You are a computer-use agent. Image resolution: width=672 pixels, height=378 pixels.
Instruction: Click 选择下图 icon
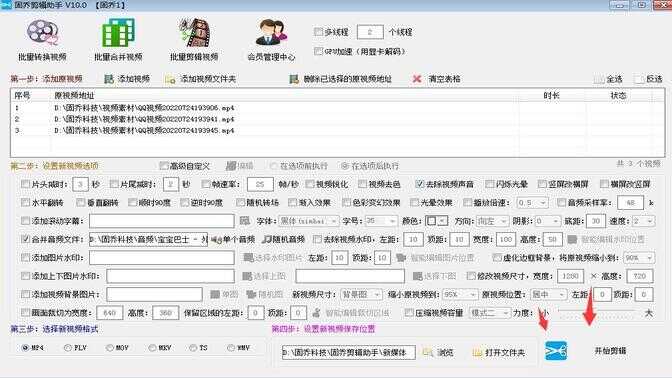point(417,276)
